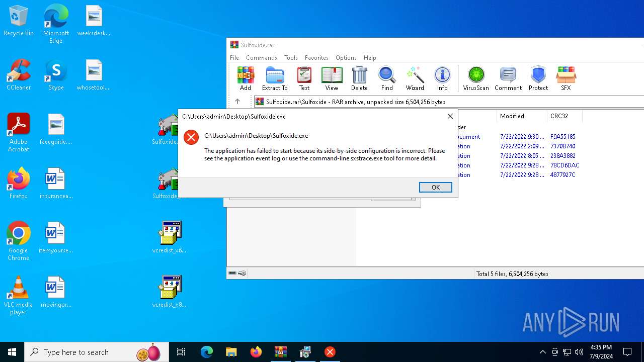Select the Skype desktop shortcut

coord(56,75)
